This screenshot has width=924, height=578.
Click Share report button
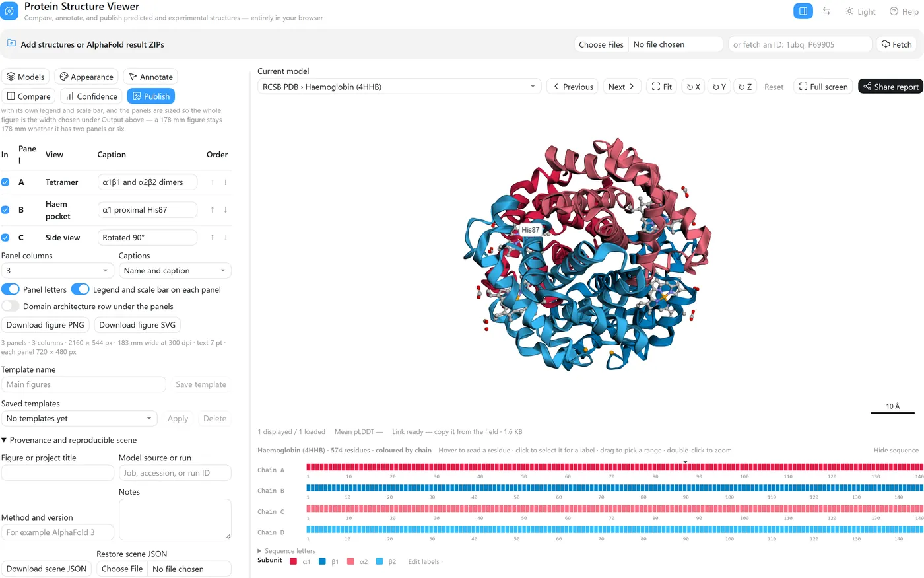click(890, 87)
